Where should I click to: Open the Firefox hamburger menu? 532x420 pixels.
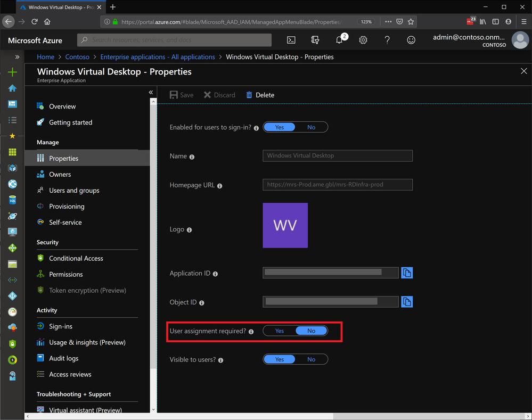[524, 22]
